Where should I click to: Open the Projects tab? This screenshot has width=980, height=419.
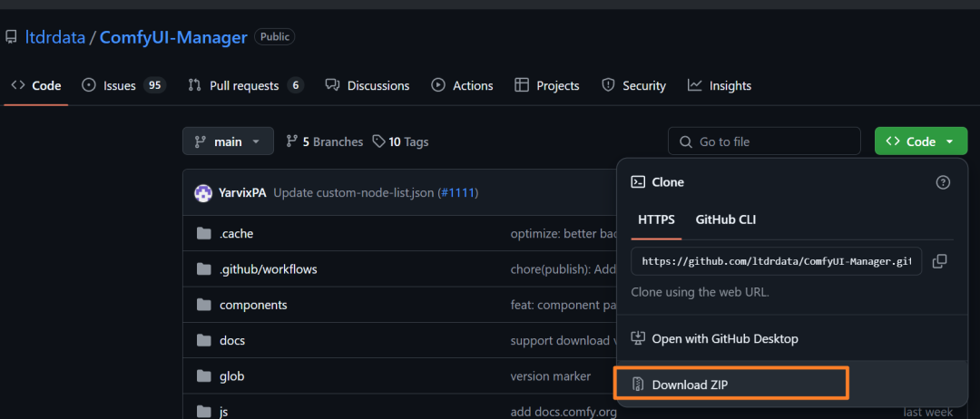(x=546, y=85)
